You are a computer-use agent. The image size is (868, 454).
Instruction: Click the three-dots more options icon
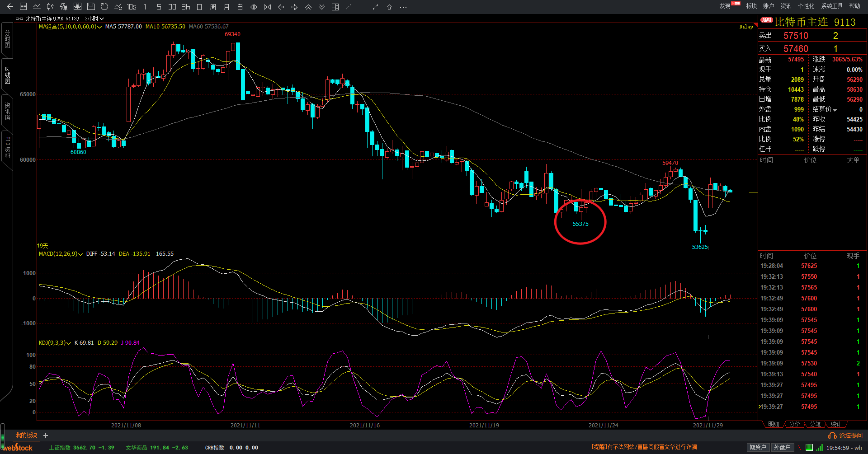pyautogui.click(x=403, y=7)
